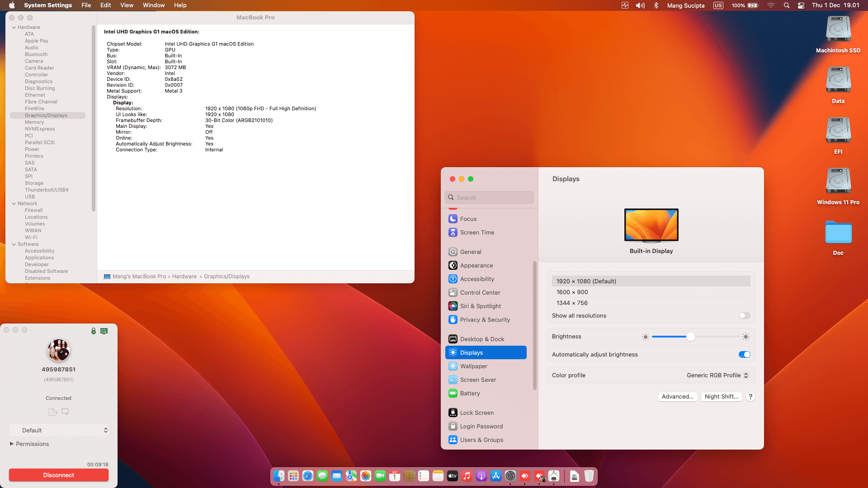The height and width of the screenshot is (488, 868).
Task: Open the chat icon in the AnyDesk window
Action: point(65,412)
